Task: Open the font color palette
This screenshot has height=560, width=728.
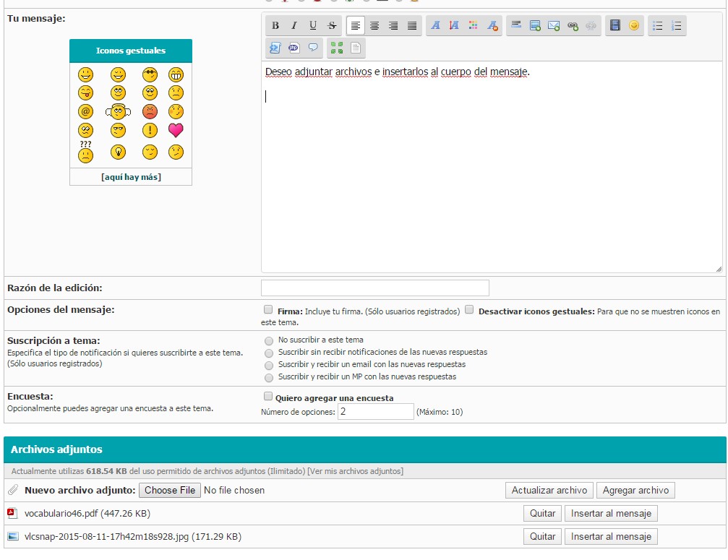Action: 473,26
